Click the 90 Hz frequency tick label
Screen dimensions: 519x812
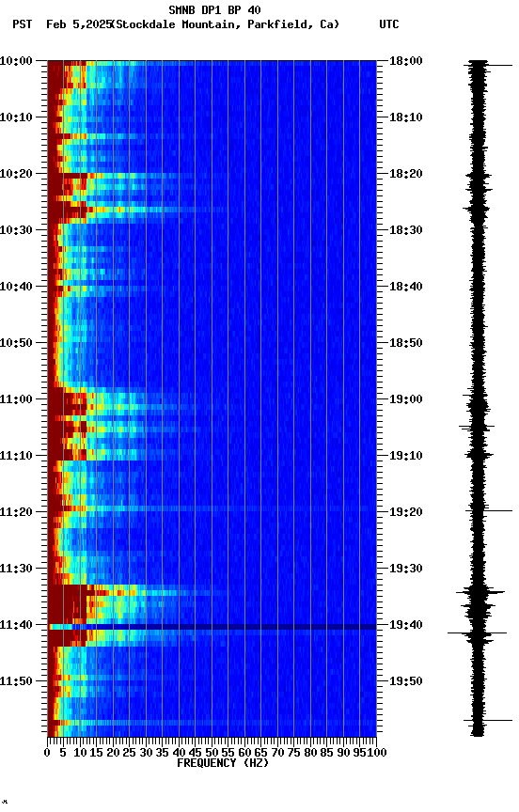pyautogui.click(x=343, y=753)
